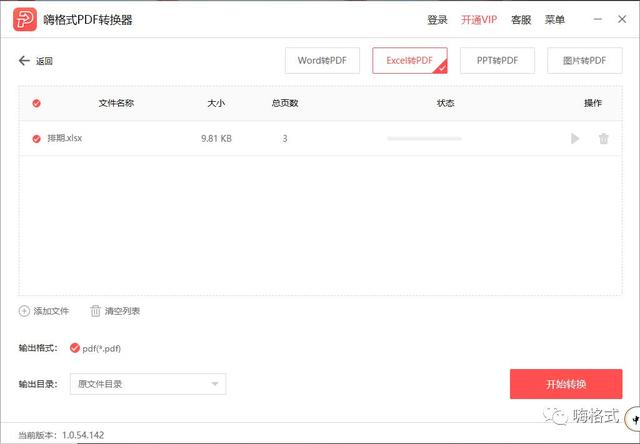Minimize the converter window
Image resolution: width=640 pixels, height=444 pixels.
(x=598, y=19)
